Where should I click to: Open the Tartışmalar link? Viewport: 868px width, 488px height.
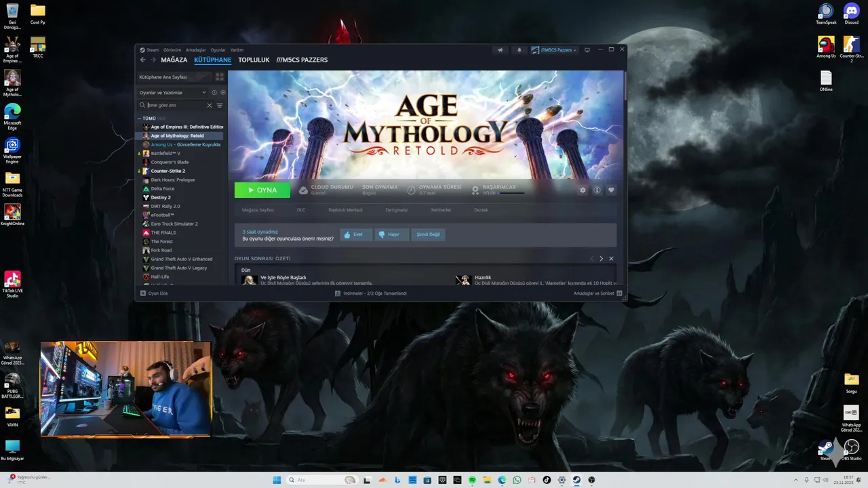pos(397,210)
